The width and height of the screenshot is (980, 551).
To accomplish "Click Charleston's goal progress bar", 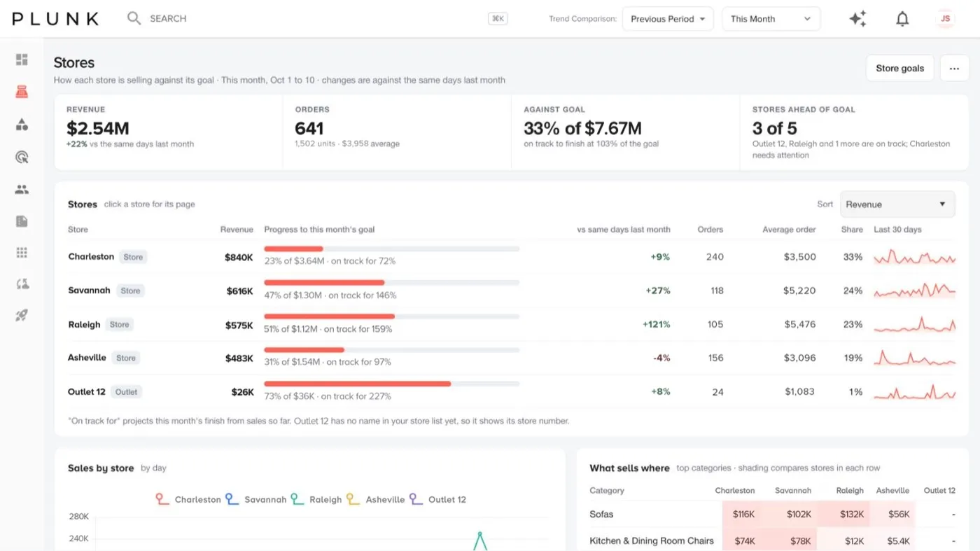I will click(392, 249).
